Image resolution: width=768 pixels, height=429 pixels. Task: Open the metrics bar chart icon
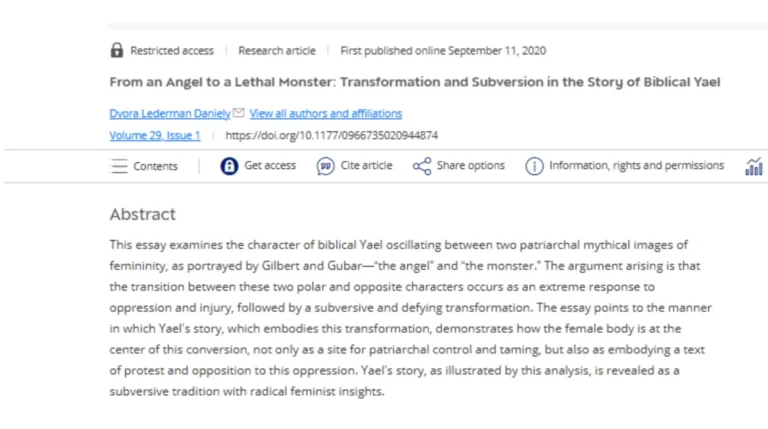tap(754, 167)
